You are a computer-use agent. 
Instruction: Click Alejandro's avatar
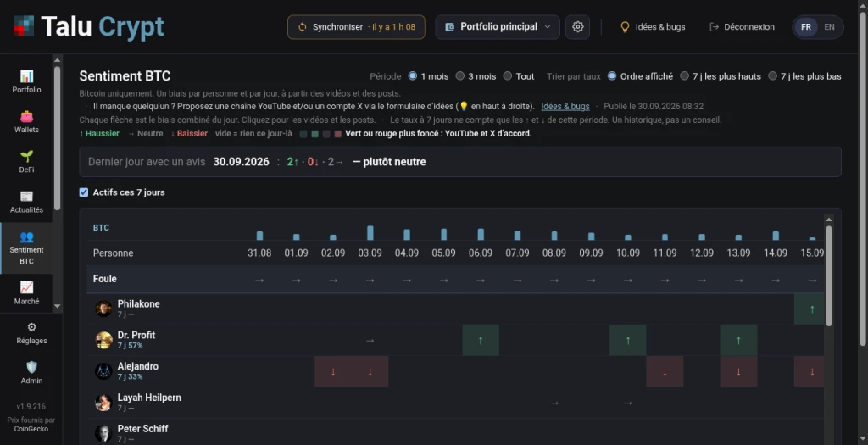pyautogui.click(x=103, y=371)
